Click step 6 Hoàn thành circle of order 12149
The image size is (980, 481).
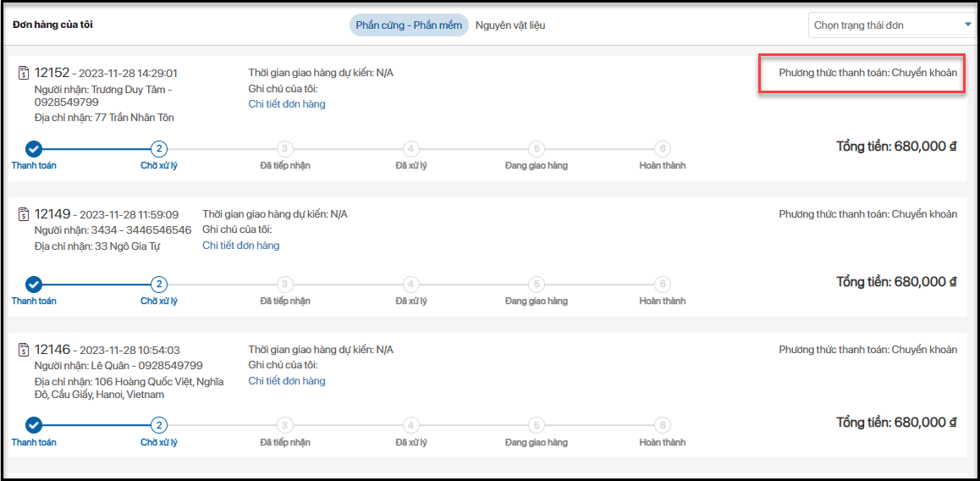(663, 285)
